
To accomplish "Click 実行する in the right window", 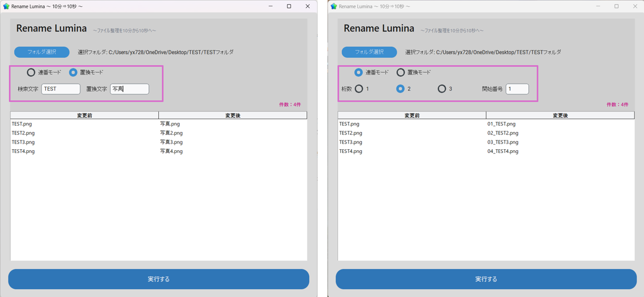I will pos(486,279).
